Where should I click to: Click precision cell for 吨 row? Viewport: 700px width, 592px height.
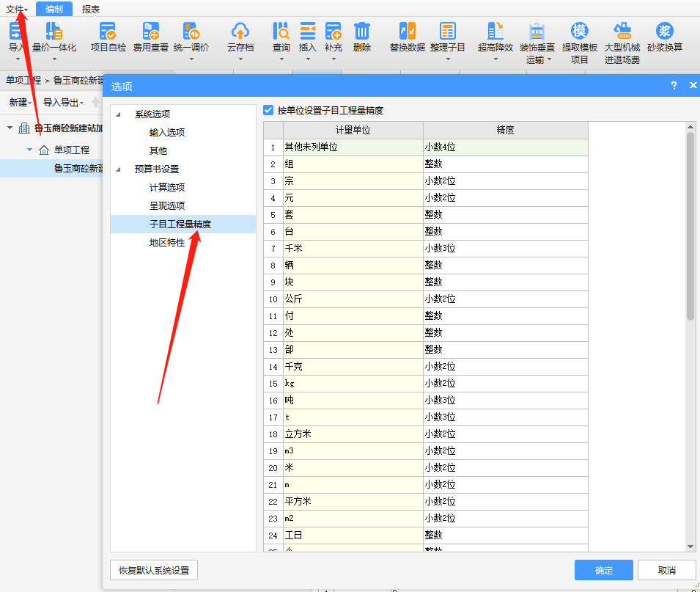pyautogui.click(x=505, y=401)
